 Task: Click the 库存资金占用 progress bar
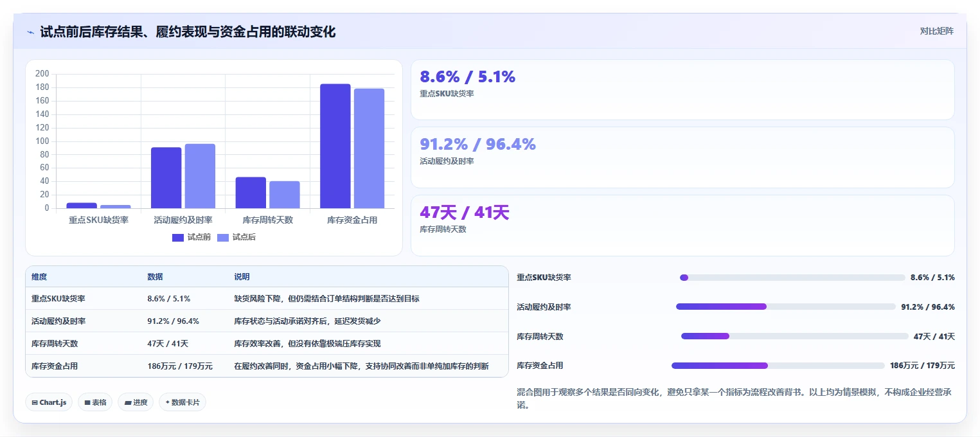(778, 366)
